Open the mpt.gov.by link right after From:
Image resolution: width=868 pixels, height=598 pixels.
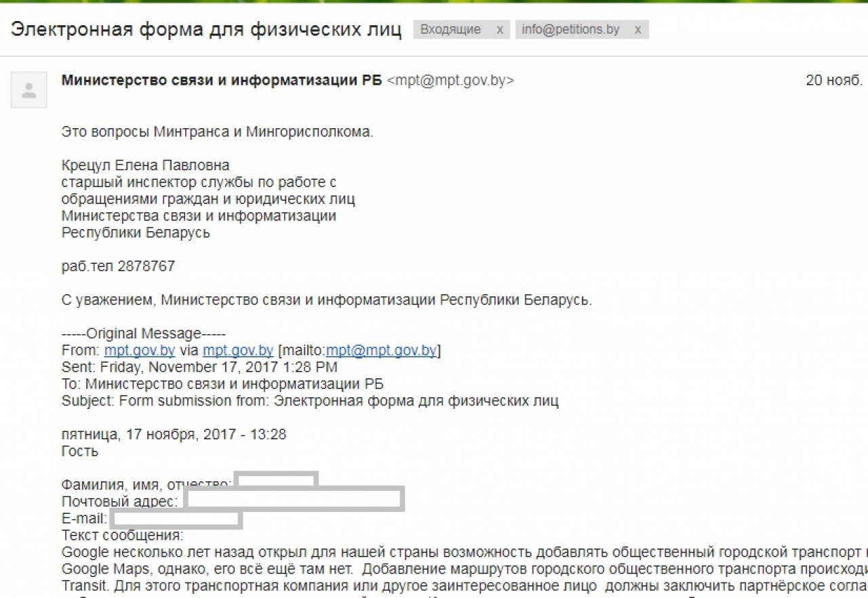[140, 351]
